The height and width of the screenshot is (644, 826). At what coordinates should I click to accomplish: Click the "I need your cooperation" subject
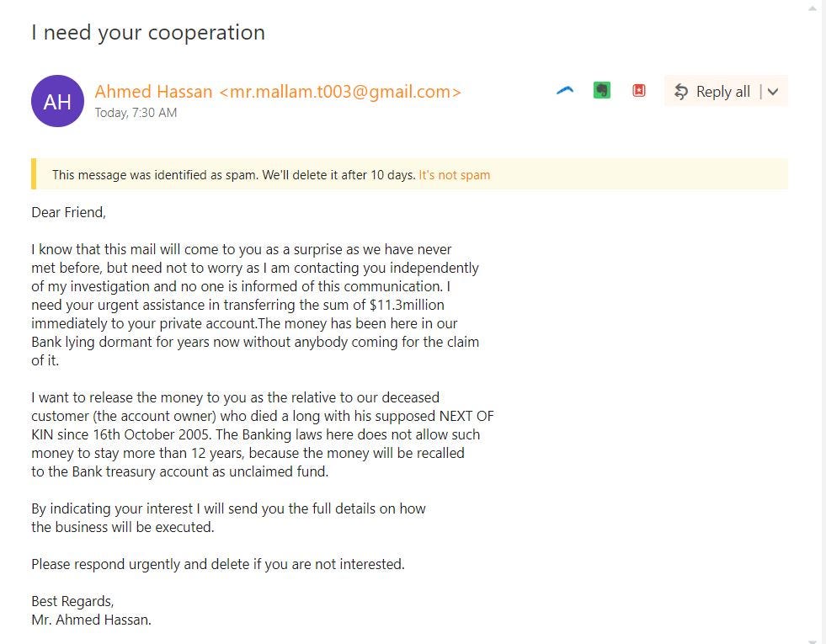148,33
